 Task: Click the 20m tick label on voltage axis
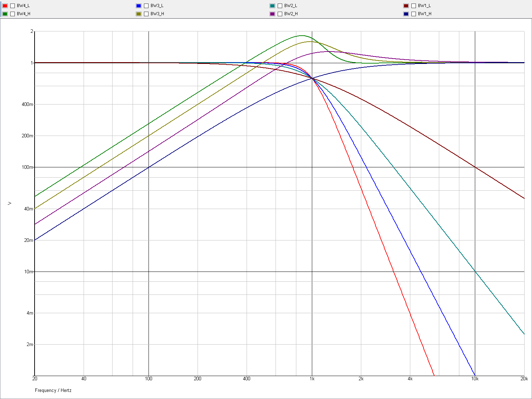[x=29, y=240]
